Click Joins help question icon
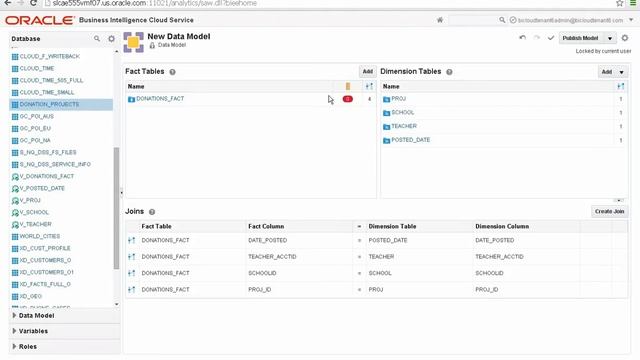The height and width of the screenshot is (360, 640). (x=152, y=212)
